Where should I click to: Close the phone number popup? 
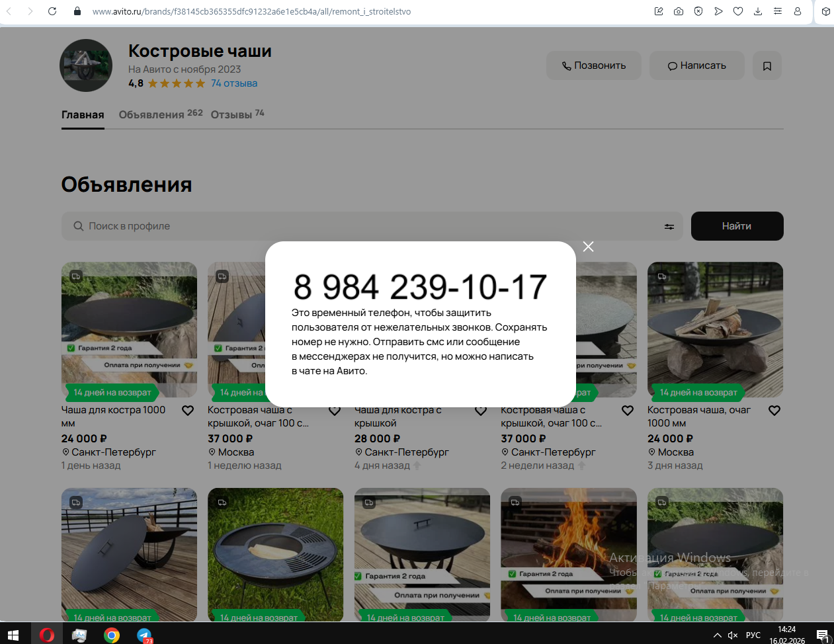[x=588, y=246]
